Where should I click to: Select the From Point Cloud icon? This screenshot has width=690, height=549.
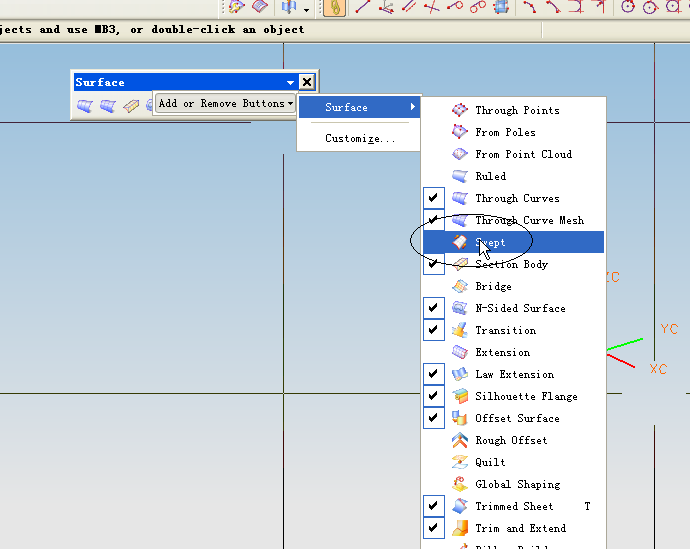[x=459, y=154]
